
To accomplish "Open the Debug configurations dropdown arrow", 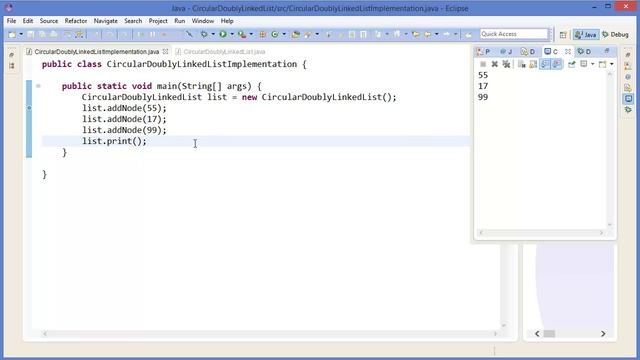I will click(x=213, y=35).
